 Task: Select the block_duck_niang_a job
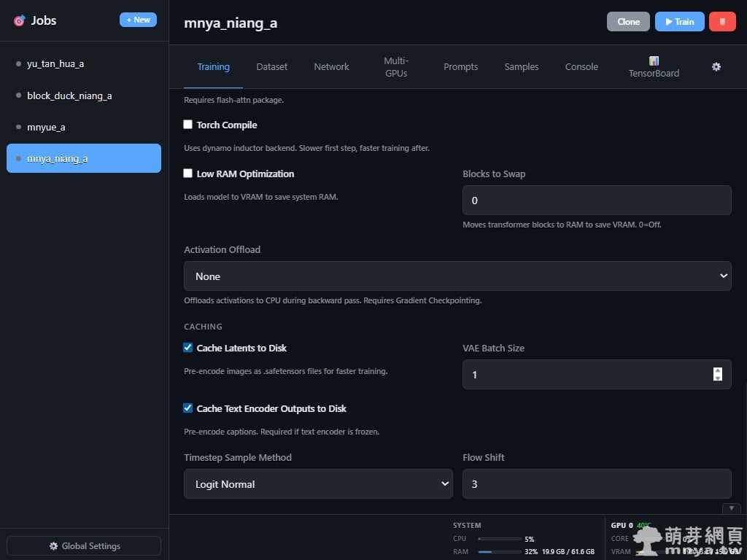(x=69, y=96)
